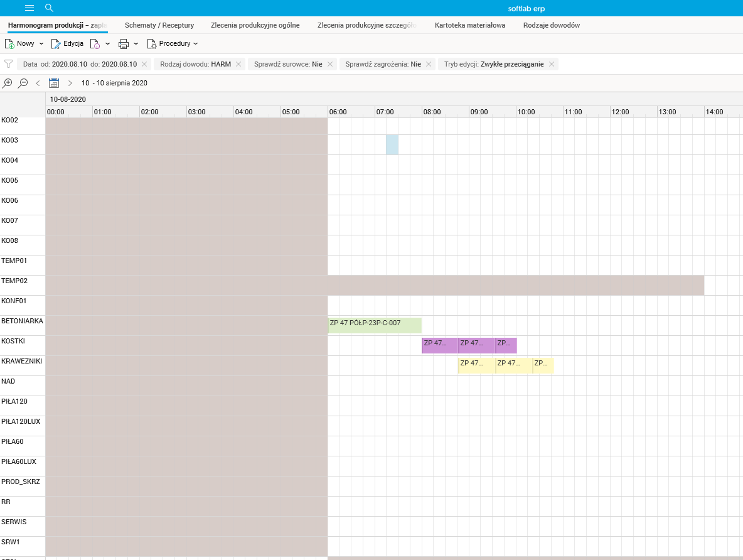This screenshot has width=743, height=560.
Task: Click the 10-08-2020 date header
Action: coord(68,99)
